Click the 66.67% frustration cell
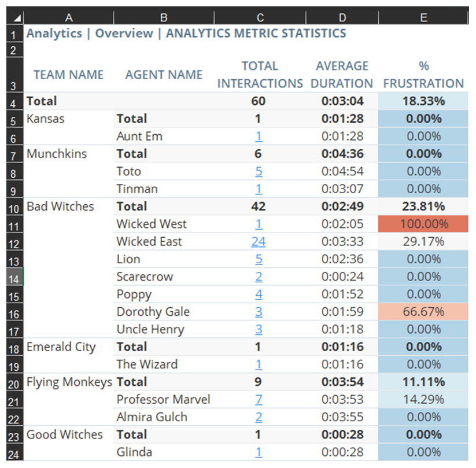Viewport: 476px width, 468px height. coord(423,312)
